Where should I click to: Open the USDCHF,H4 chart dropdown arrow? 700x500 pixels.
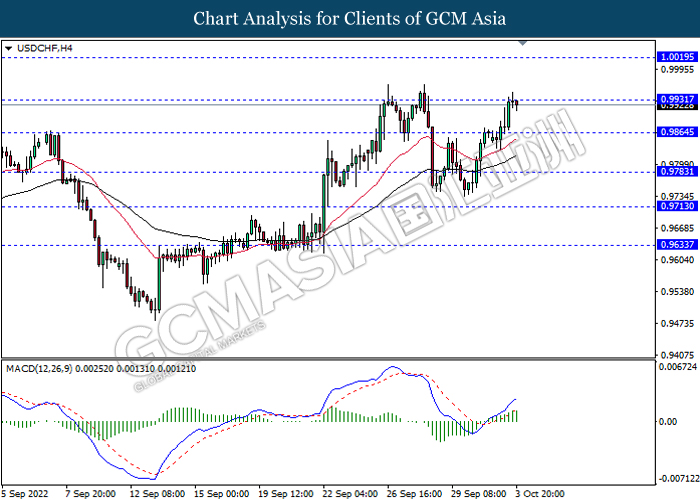coord(8,48)
